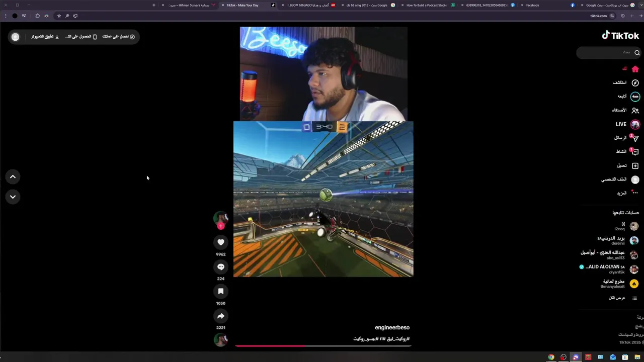Bookmark this page with the star icon
644x362 pixels.
pyautogui.click(x=59, y=16)
